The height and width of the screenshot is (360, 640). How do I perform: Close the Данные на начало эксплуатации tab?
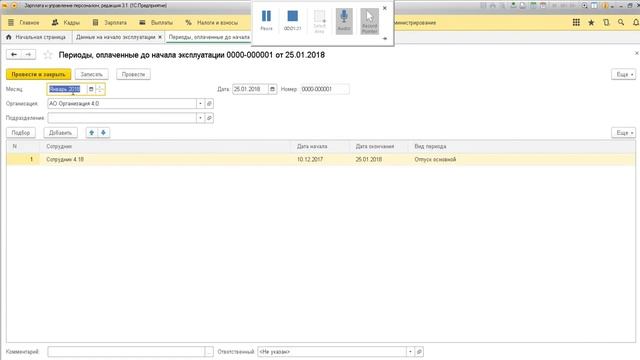[160, 37]
